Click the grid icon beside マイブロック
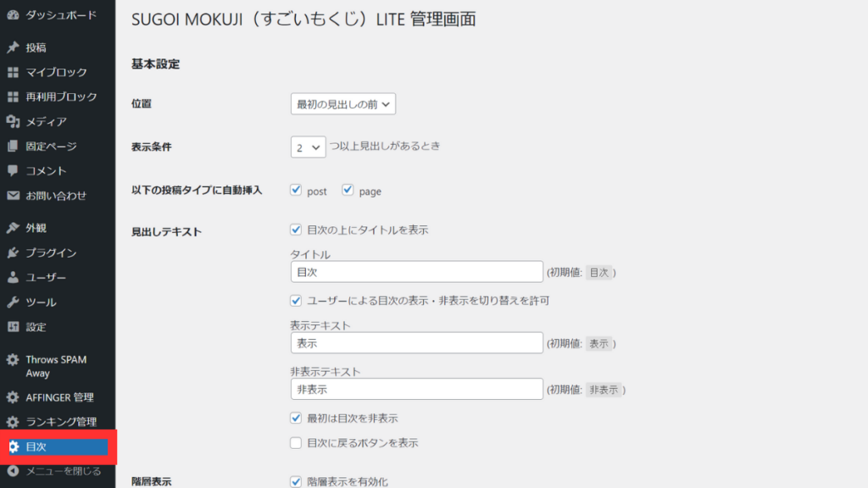 pos(13,72)
